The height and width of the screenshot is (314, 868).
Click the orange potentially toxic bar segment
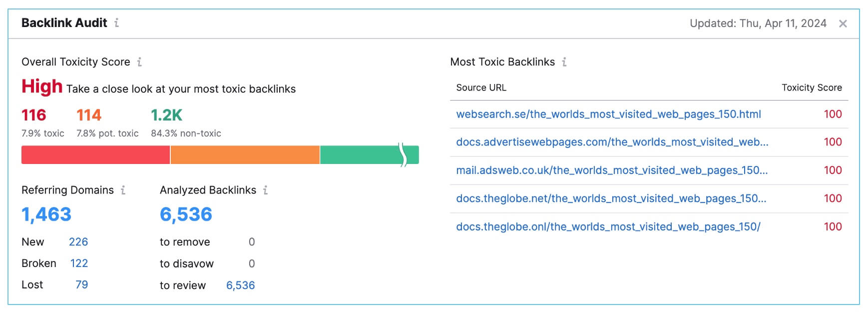(x=245, y=155)
